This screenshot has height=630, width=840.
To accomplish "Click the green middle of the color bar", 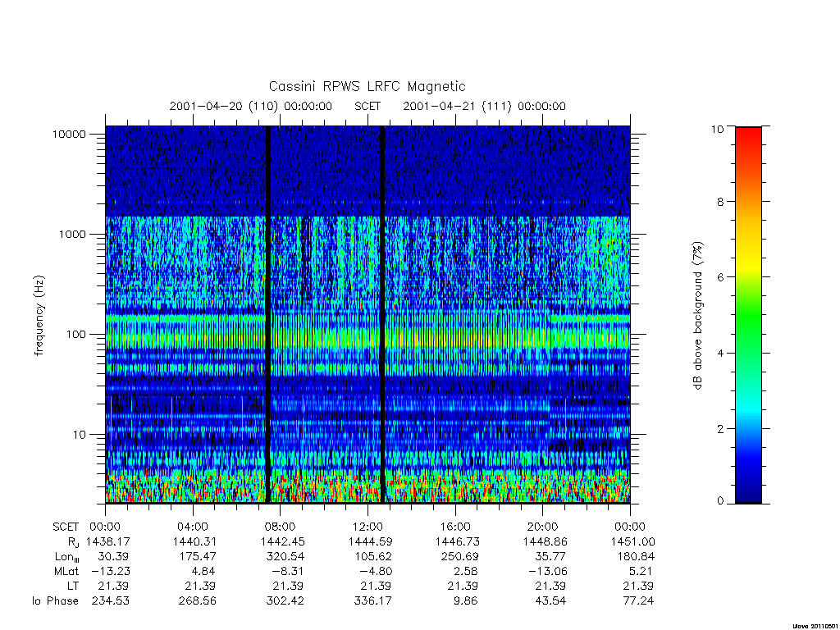I will tap(748, 316).
